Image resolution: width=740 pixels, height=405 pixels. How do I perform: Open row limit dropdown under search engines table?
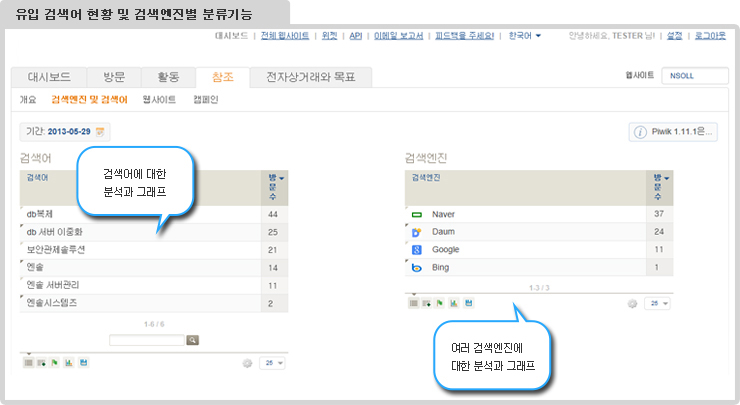point(657,303)
